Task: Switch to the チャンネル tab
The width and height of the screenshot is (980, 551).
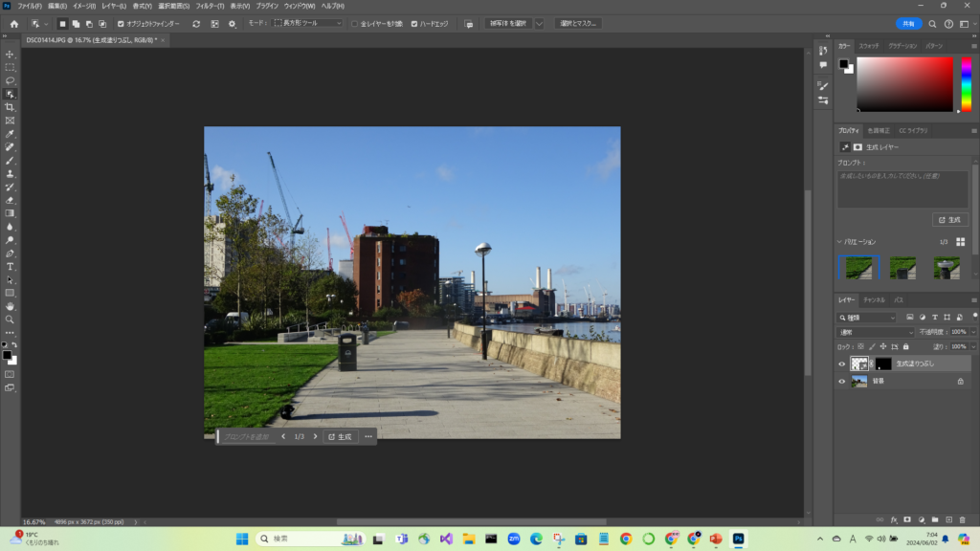Action: click(x=874, y=299)
